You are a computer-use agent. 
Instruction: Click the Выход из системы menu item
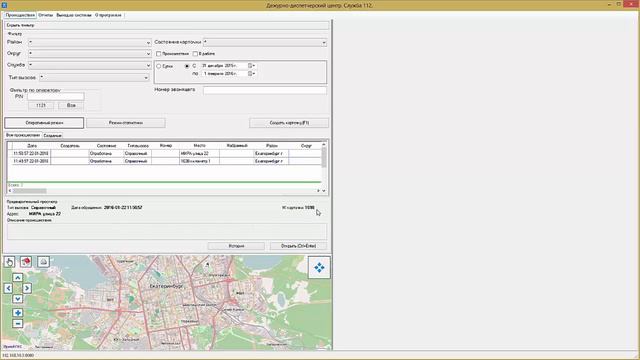tap(74, 15)
